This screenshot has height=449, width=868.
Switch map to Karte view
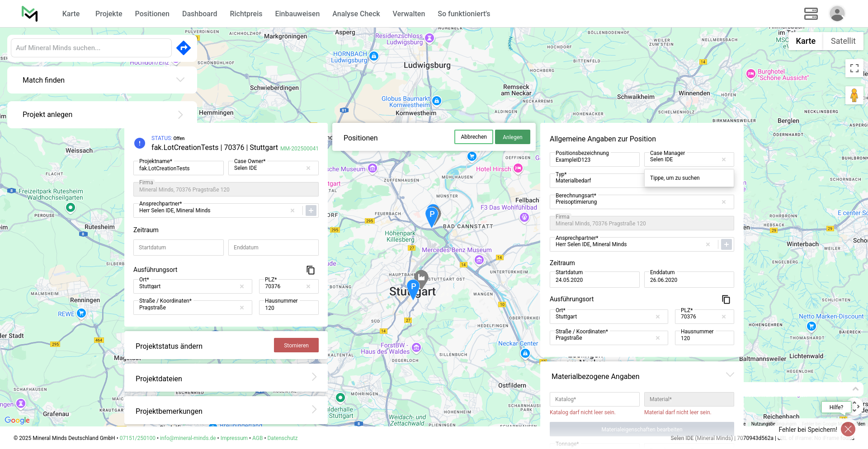tap(805, 41)
